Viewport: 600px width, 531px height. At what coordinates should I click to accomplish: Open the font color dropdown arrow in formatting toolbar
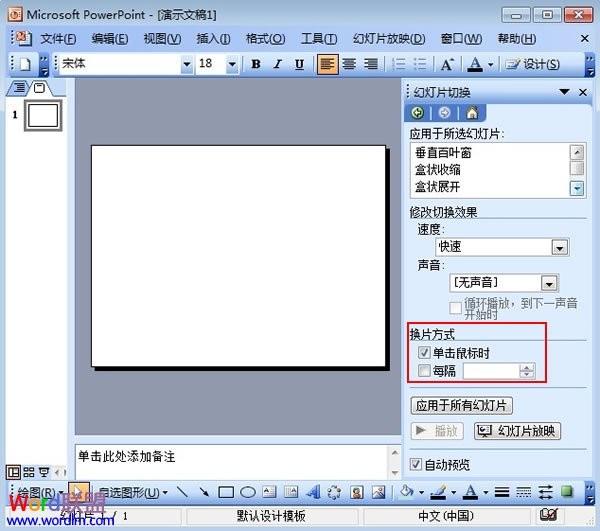click(491, 65)
